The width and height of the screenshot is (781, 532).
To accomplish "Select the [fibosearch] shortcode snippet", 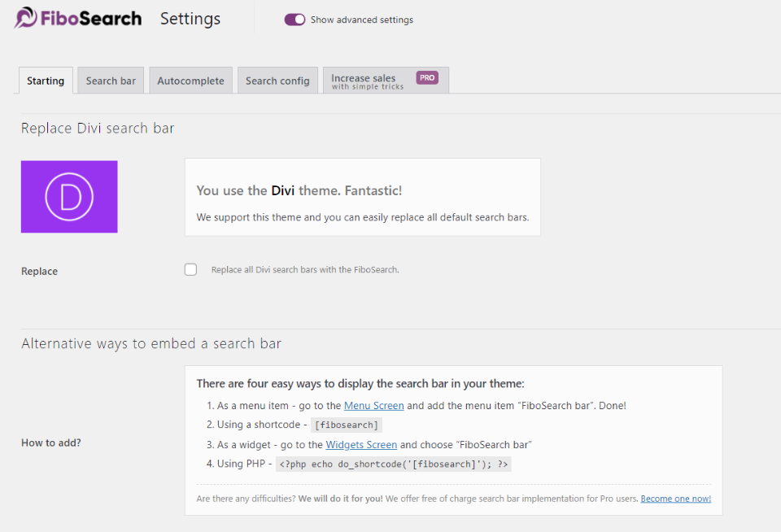I will point(346,425).
